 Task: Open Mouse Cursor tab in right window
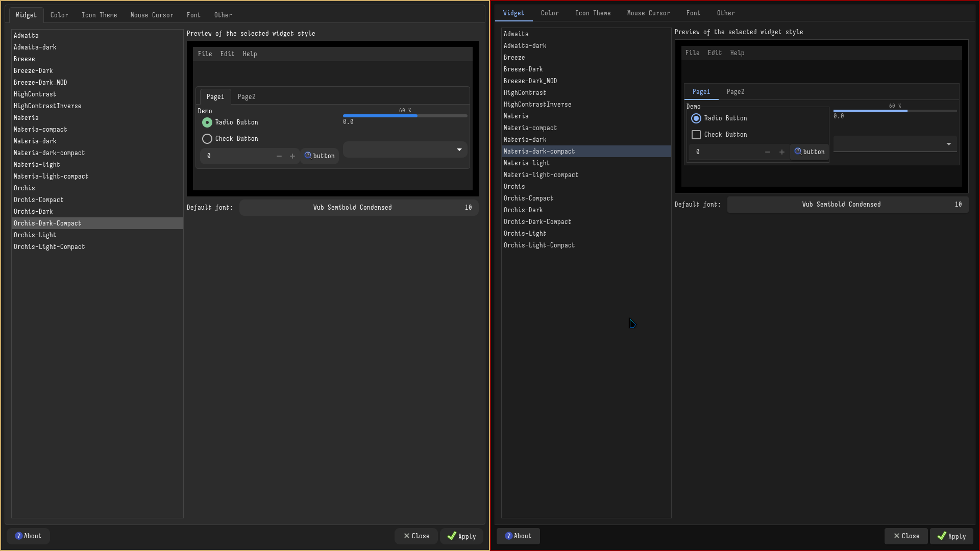point(648,13)
